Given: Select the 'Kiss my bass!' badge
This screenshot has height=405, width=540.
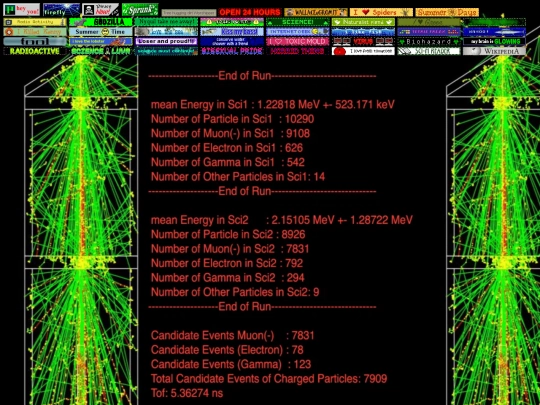Looking at the screenshot, I should tap(232, 32).
